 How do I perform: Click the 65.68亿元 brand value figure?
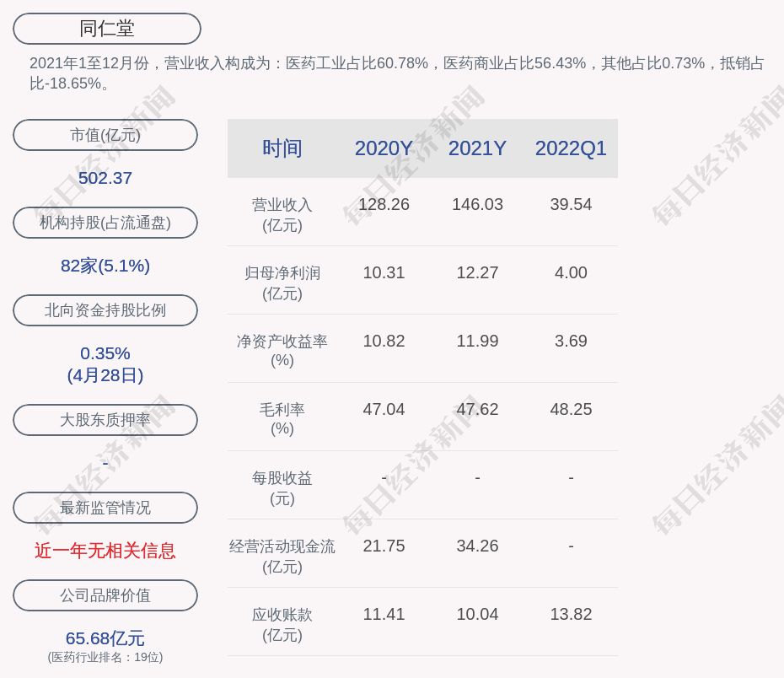[x=105, y=638]
